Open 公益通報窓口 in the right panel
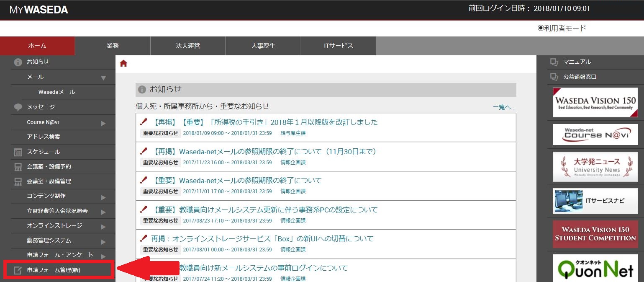Image resolution: width=644 pixels, height=282 pixels. coord(580,77)
